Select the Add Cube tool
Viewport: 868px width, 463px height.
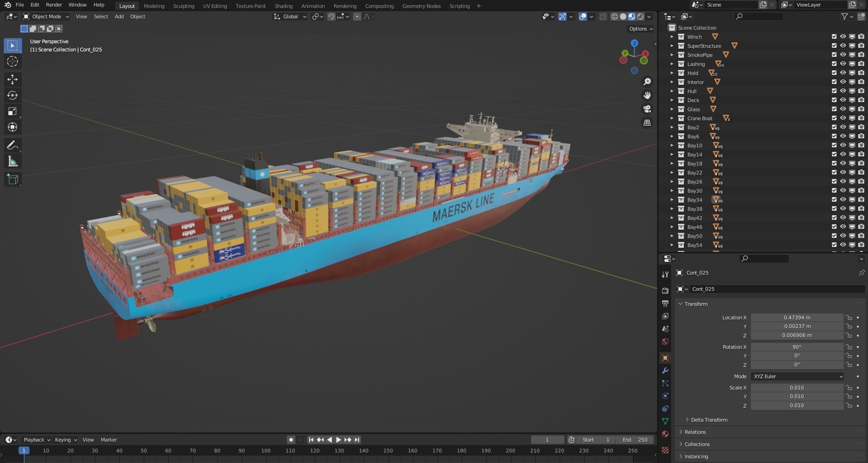13,179
